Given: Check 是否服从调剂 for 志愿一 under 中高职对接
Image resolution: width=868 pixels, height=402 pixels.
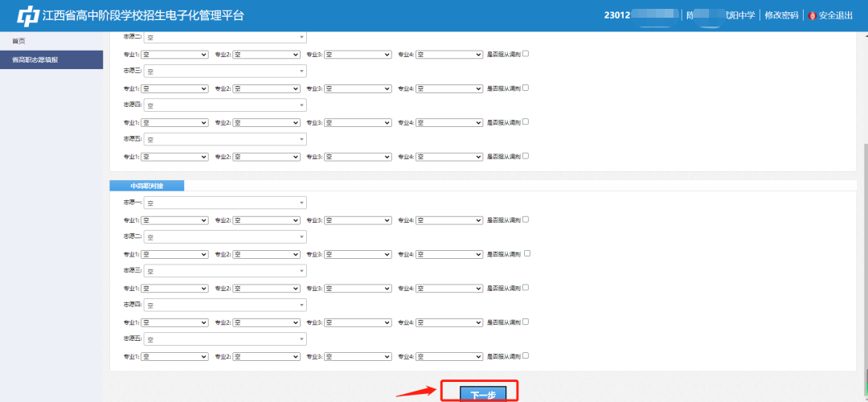Looking at the screenshot, I should coord(526,219).
